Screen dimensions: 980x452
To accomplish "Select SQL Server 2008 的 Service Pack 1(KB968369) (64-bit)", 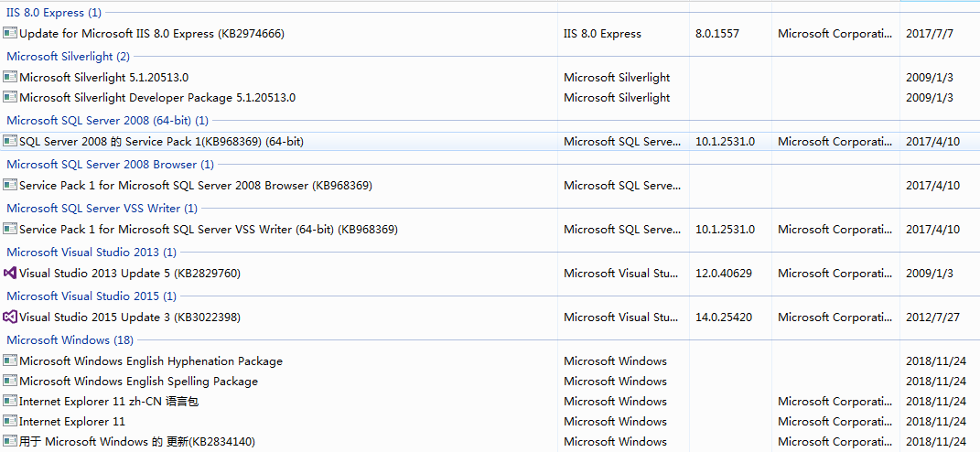I will coord(161,142).
